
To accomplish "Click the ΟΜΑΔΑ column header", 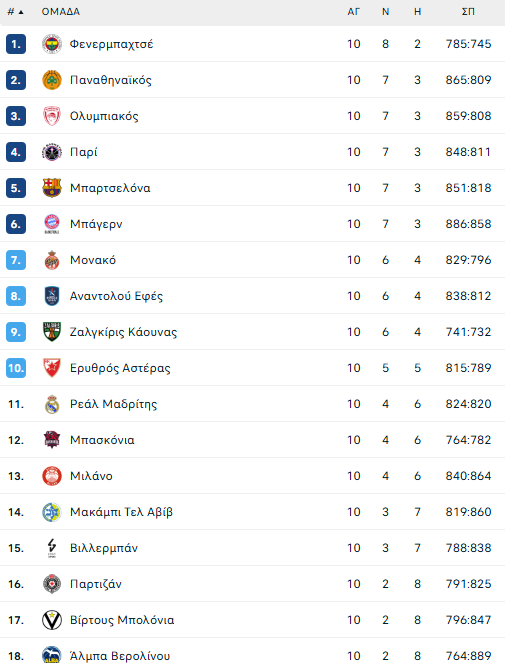I will [60, 12].
